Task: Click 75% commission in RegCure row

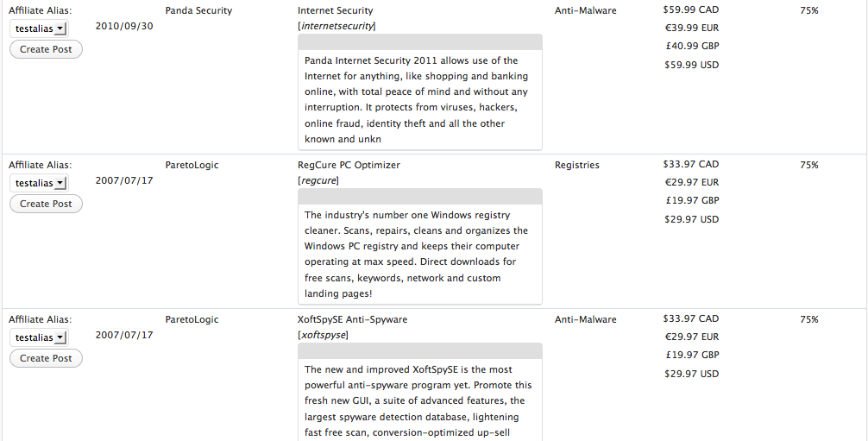Action: click(x=808, y=165)
